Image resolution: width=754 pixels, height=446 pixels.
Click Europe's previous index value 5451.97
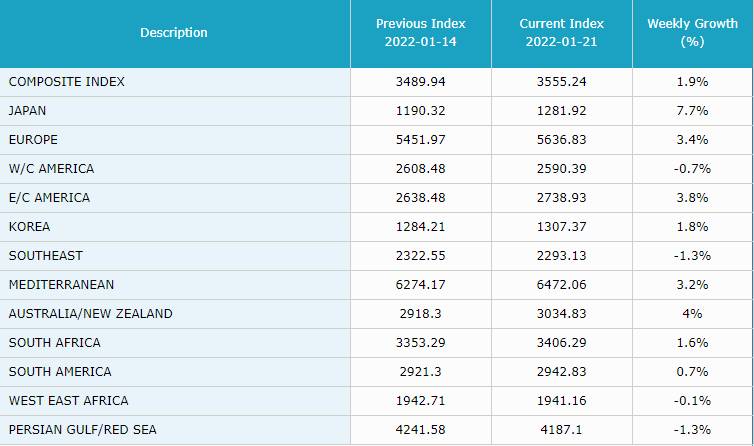tap(420, 140)
